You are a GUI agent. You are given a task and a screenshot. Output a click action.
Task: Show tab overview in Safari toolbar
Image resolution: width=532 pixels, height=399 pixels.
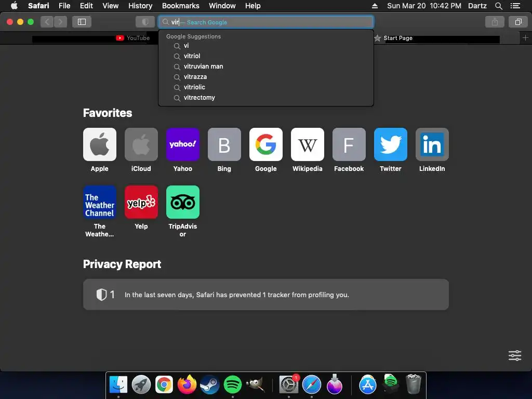click(x=518, y=22)
